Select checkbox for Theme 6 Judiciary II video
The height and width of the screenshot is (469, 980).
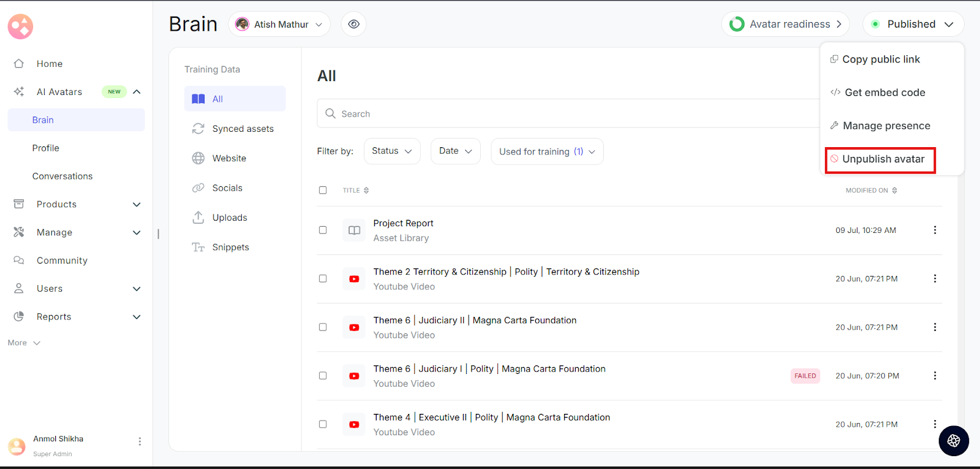coord(323,327)
